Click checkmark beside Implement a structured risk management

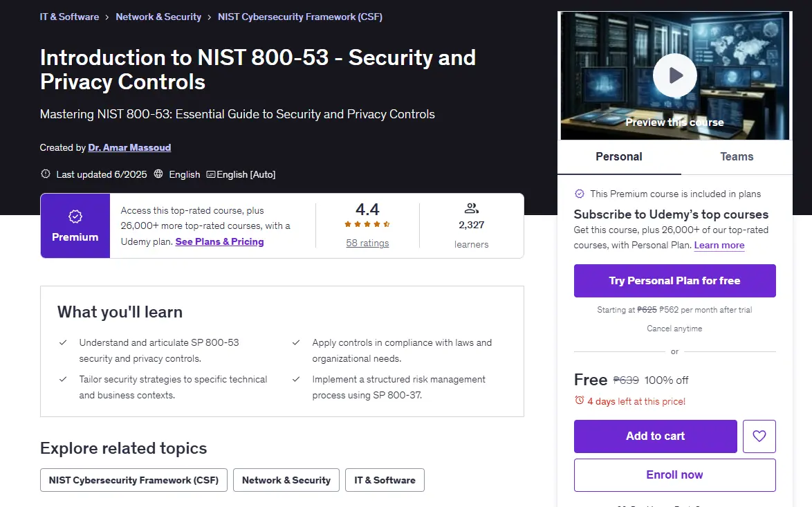point(296,379)
